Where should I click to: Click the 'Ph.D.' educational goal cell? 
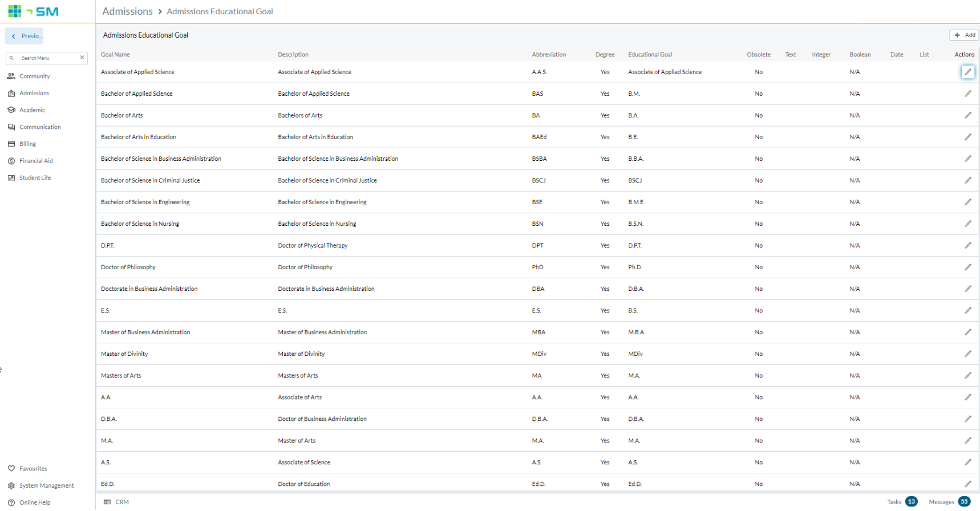click(635, 267)
